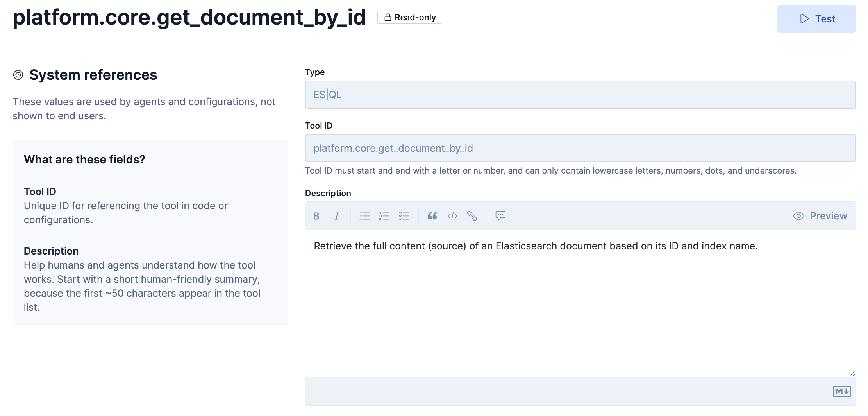Click the System references target icon

(x=18, y=75)
